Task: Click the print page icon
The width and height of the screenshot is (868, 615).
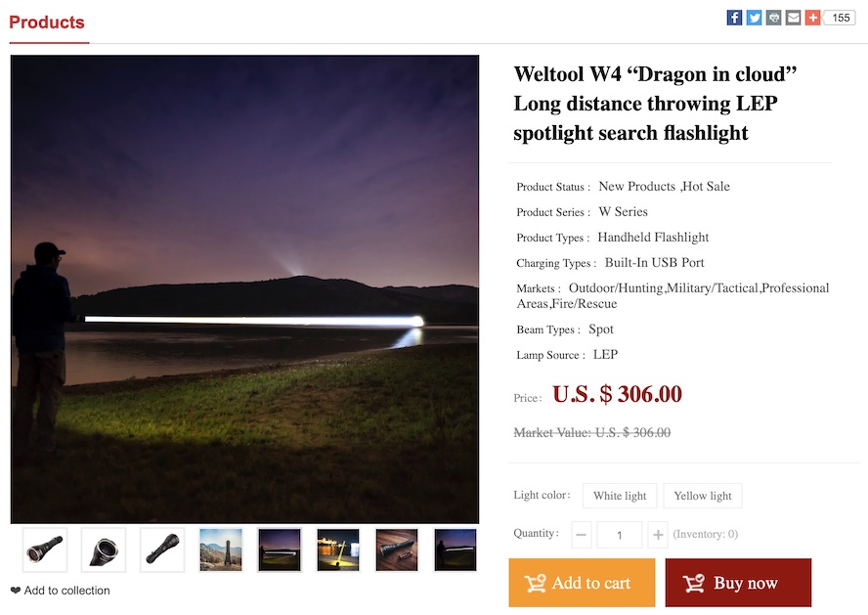Action: 773,18
